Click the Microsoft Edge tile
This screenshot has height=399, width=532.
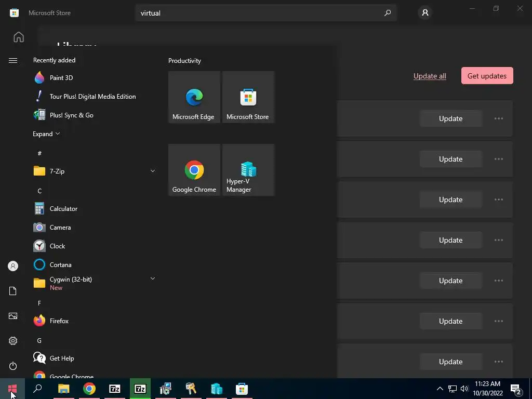point(194,97)
